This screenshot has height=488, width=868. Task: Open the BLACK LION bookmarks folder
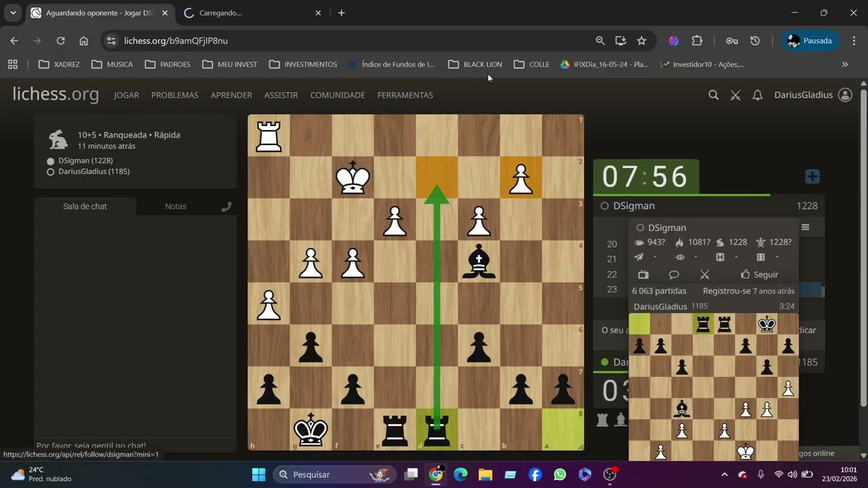tap(475, 64)
